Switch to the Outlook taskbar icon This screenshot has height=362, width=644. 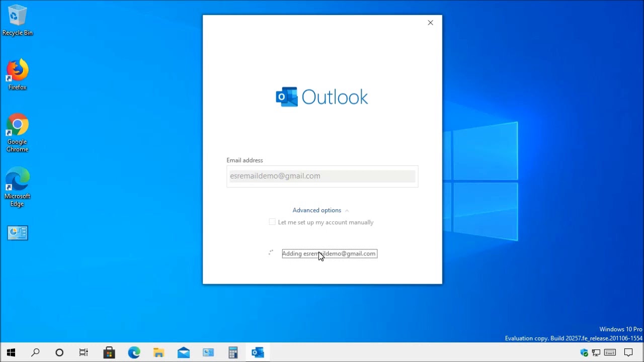pos(258,352)
